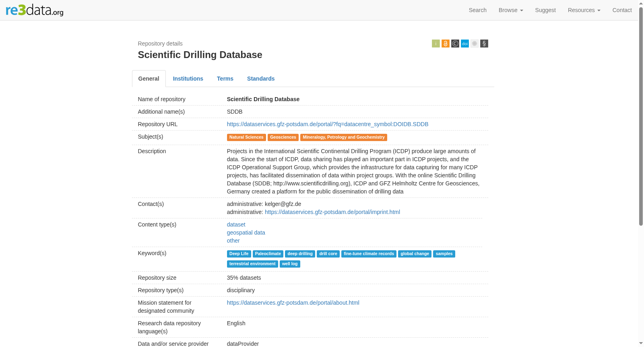Click the Scientific Drilling Database heading
Image resolution: width=644 pixels, height=347 pixels.
click(200, 55)
